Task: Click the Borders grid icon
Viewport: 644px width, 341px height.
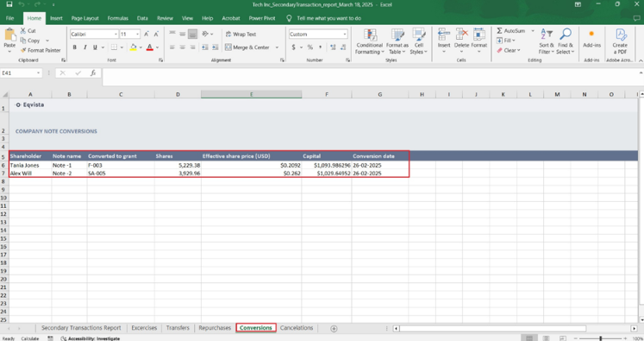Action: pyautogui.click(x=114, y=47)
